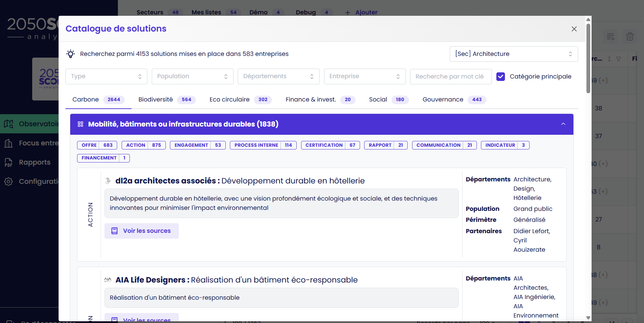The image size is (644, 323).
Task: Click the column sort arrows icon in the background table
Action: click(x=609, y=59)
